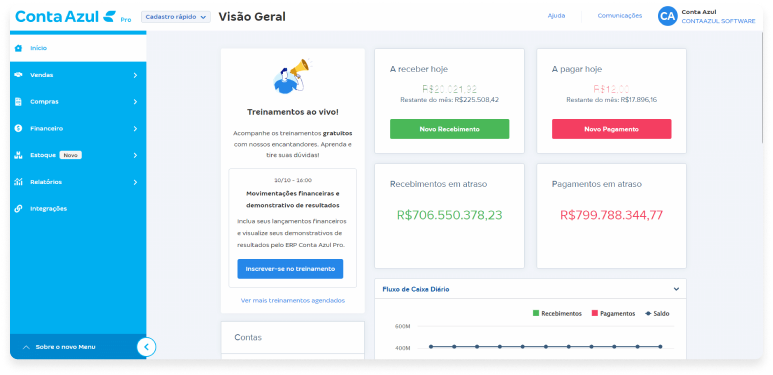Click the Pagamentos em atraso heading
The image size is (773, 375).
[597, 184]
